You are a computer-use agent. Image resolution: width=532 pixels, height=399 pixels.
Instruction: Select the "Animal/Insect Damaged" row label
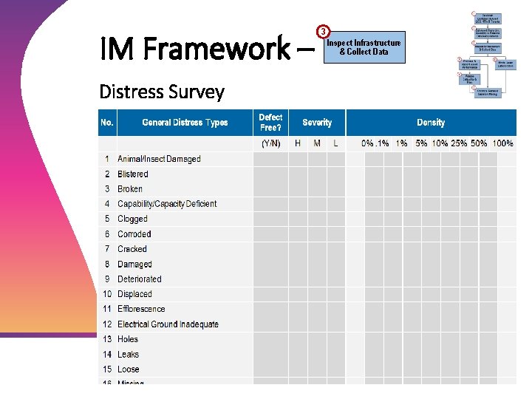click(x=159, y=159)
